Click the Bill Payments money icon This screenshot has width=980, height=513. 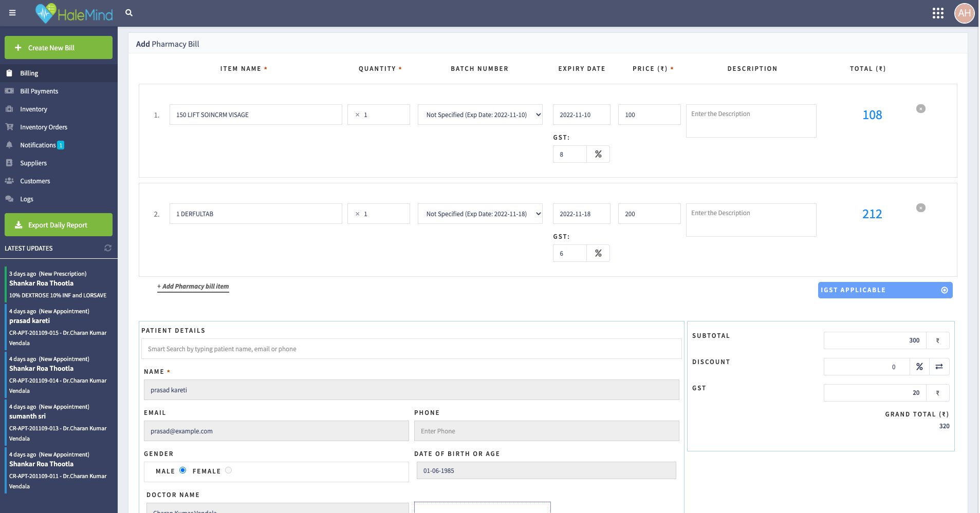coord(9,91)
